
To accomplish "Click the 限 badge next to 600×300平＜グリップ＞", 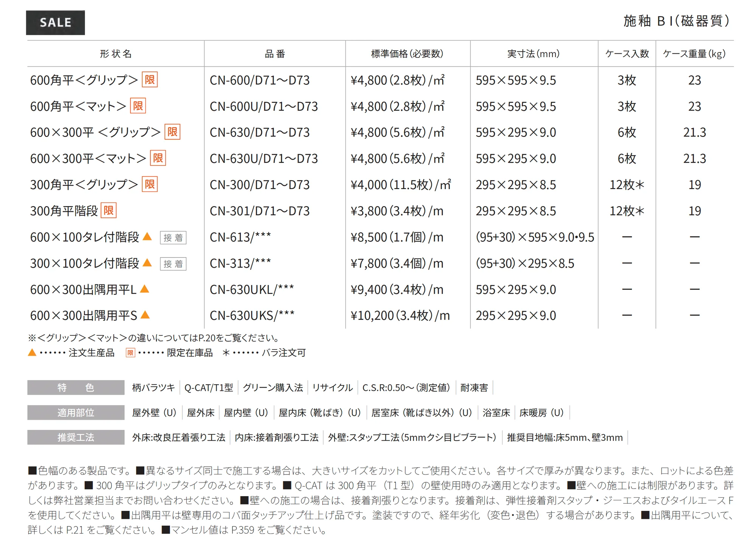I will tap(172, 132).
